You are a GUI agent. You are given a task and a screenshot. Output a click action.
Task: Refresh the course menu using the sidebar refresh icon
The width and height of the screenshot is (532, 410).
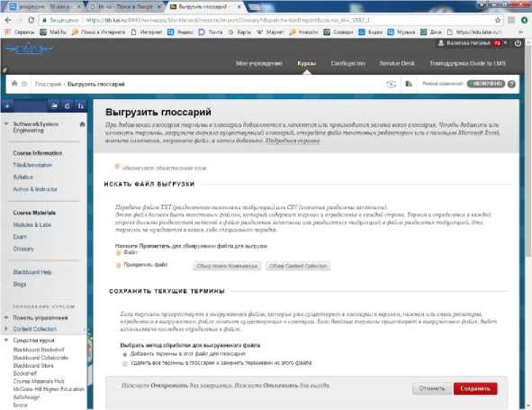(x=68, y=106)
